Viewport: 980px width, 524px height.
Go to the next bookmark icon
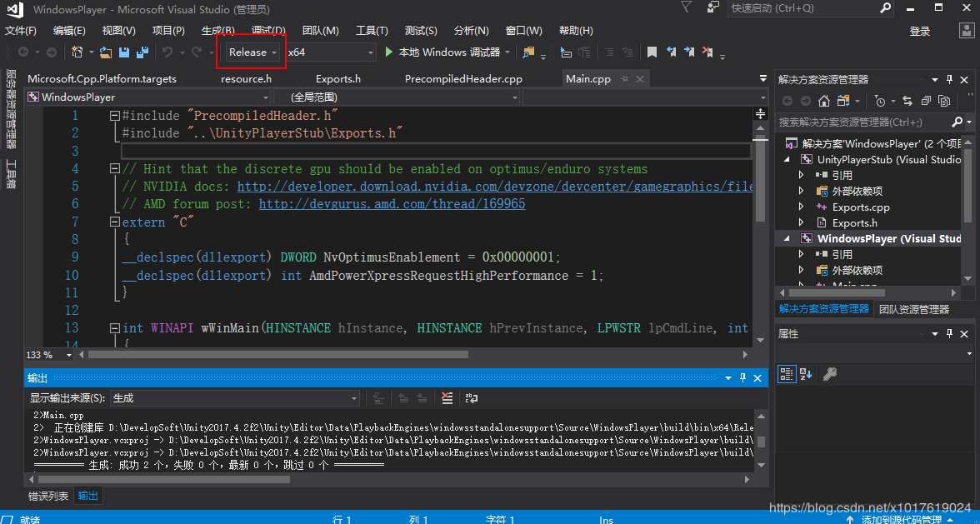pos(689,52)
